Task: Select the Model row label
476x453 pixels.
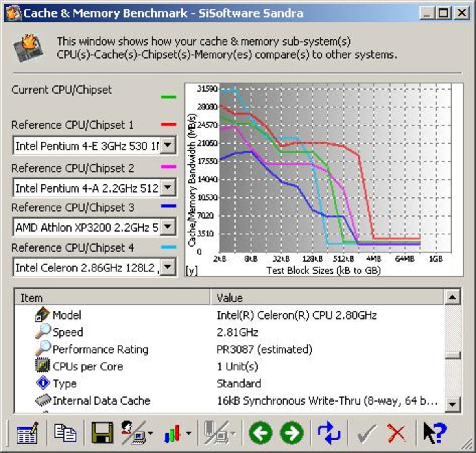Action: pos(67,315)
